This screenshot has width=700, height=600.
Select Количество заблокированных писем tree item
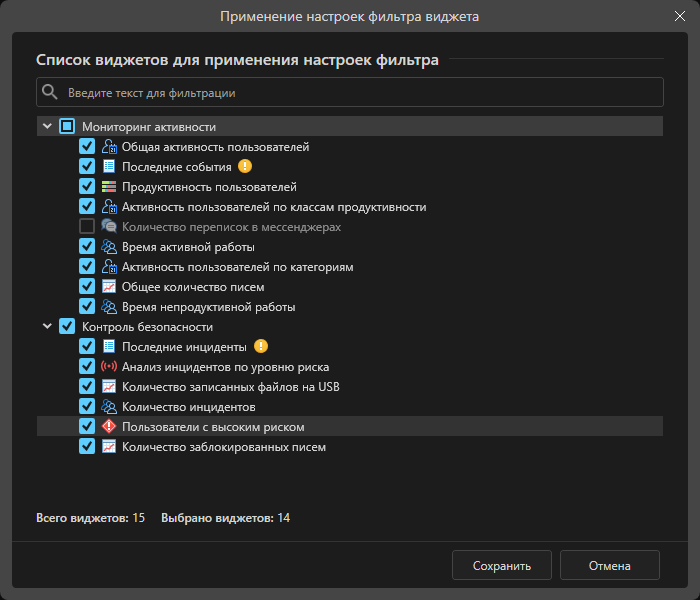223,447
